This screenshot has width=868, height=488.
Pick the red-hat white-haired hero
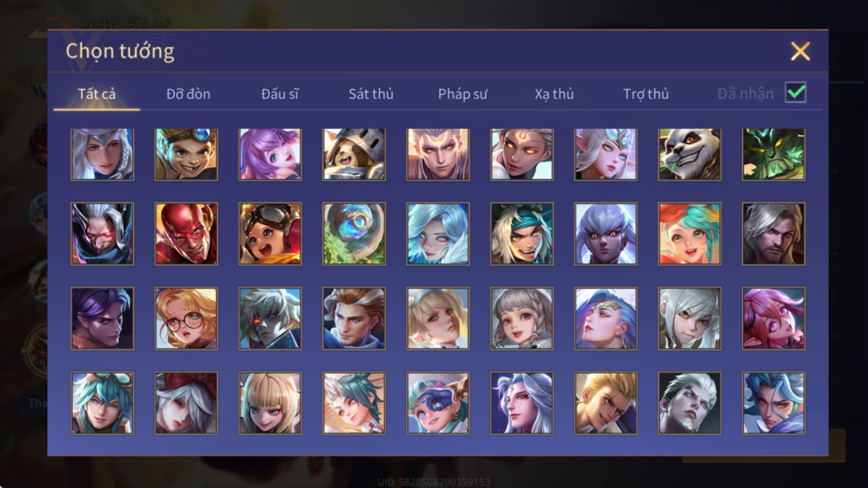(x=186, y=403)
